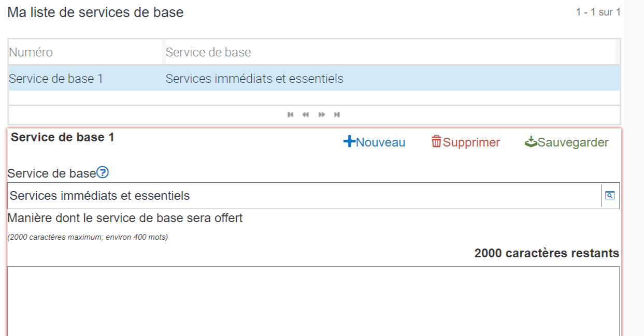Click the Ma liste de services de base heading
This screenshot has width=644, height=336.
tap(95, 12)
